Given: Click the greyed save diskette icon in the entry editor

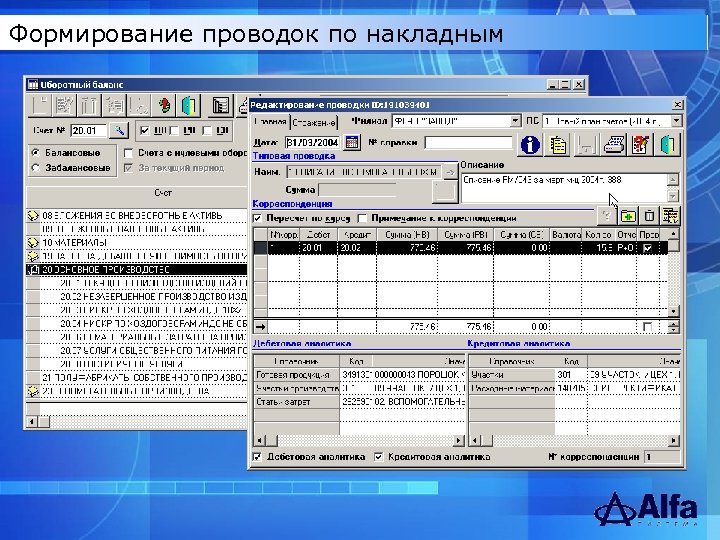Looking at the screenshot, I should point(585,144).
